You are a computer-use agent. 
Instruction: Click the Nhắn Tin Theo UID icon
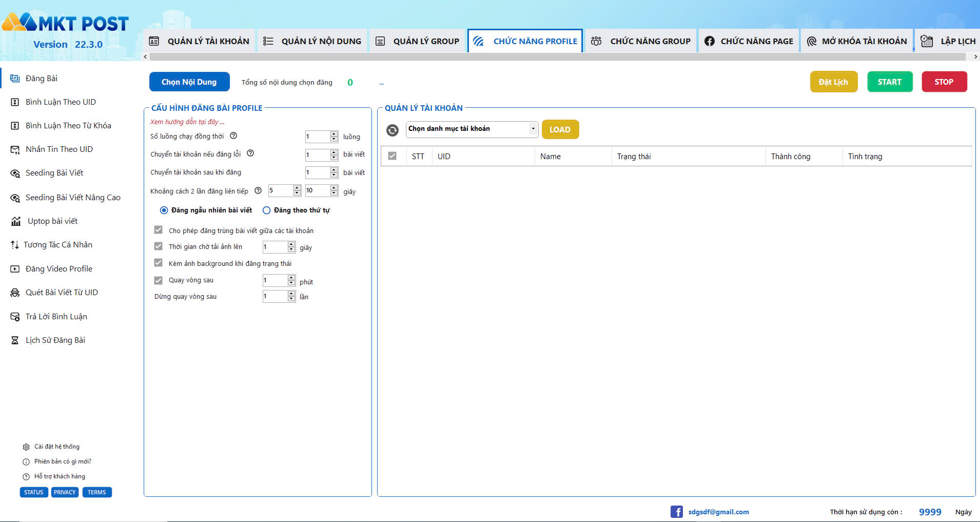[x=15, y=149]
